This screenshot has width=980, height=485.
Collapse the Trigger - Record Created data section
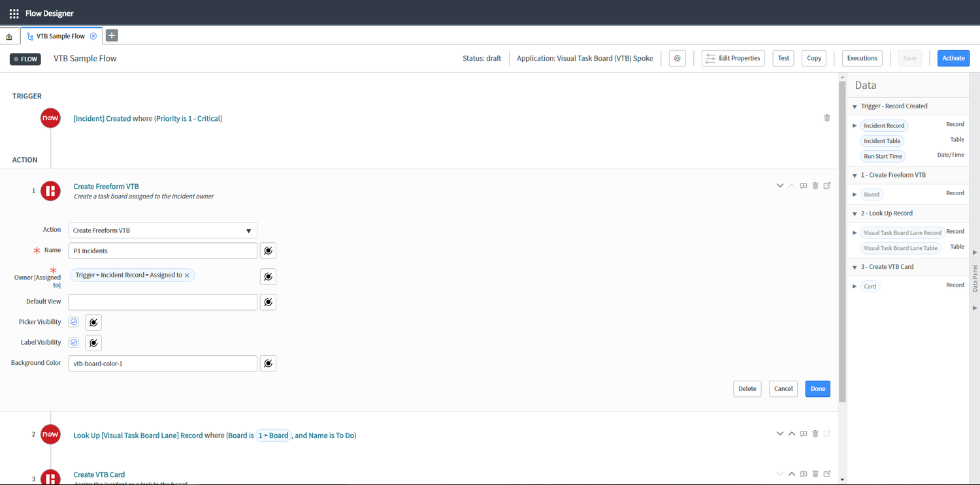point(855,106)
